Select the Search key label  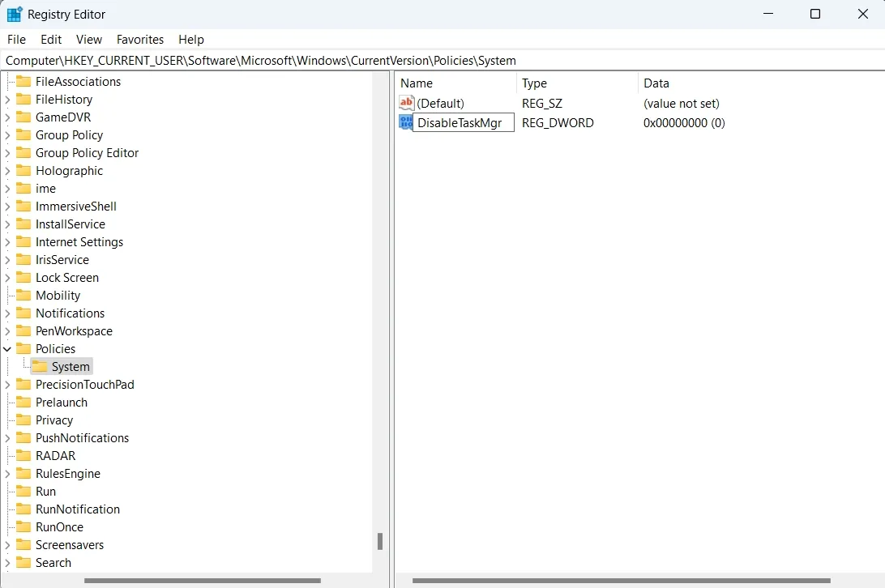coord(53,563)
